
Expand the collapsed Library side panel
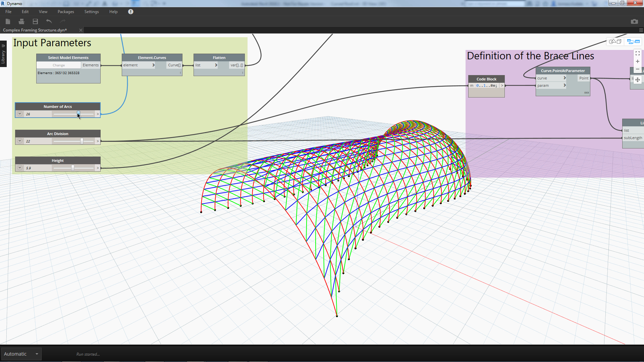tap(3, 54)
